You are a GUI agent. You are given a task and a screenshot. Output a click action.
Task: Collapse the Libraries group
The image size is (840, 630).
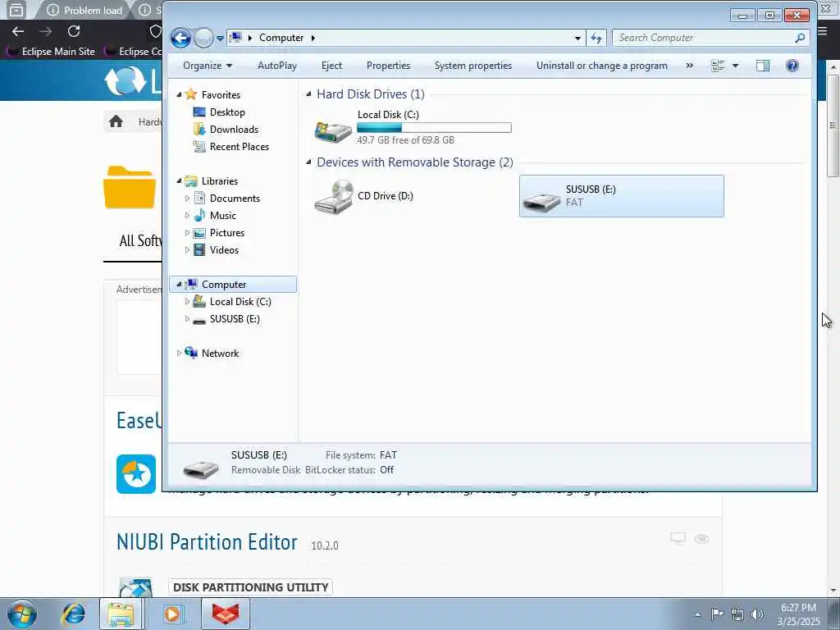pyautogui.click(x=179, y=181)
